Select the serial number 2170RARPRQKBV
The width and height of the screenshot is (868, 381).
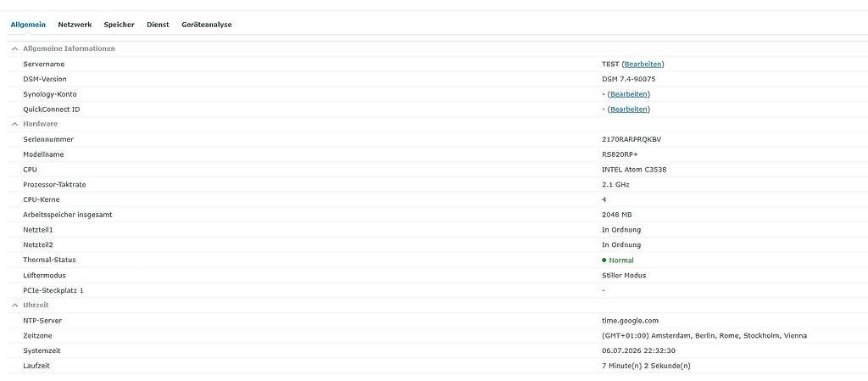tap(632, 139)
